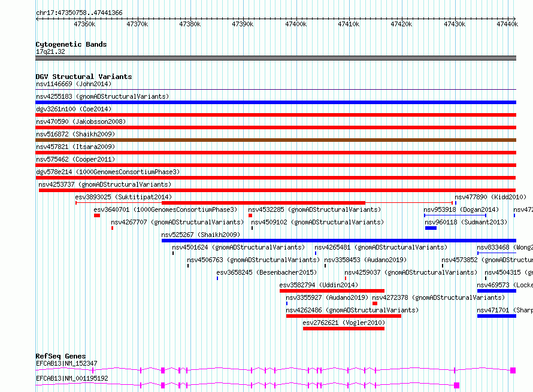Screen dimensions: 533x392
Task: Click nsv4509102 (gnomADStructuralVariants) label
Action: pyautogui.click(x=317, y=222)
